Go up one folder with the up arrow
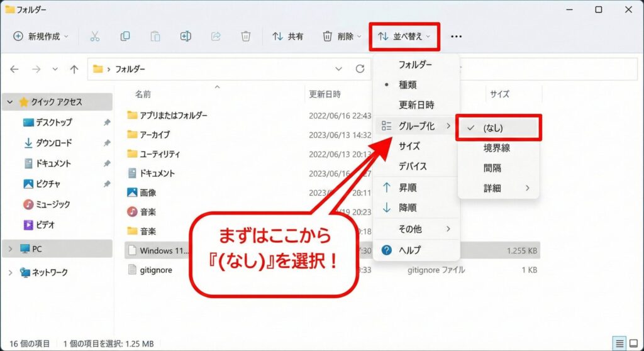This screenshot has height=351, width=644. point(74,69)
